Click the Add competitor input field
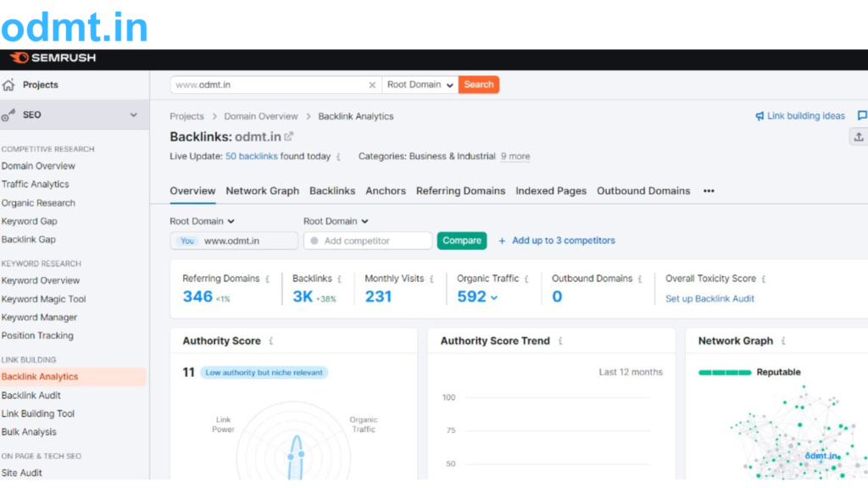 (368, 241)
